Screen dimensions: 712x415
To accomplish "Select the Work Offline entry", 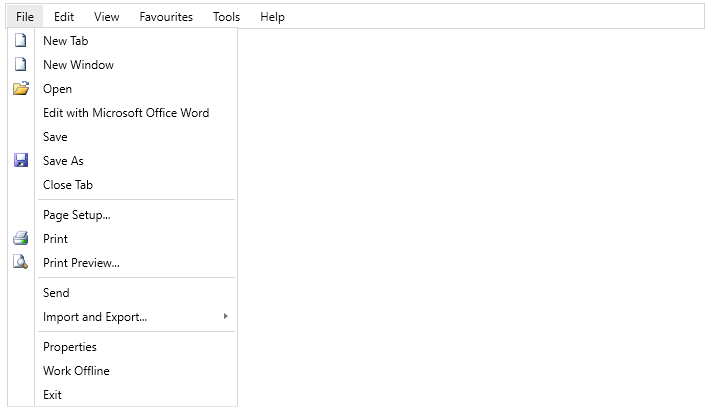I will pyautogui.click(x=123, y=371).
